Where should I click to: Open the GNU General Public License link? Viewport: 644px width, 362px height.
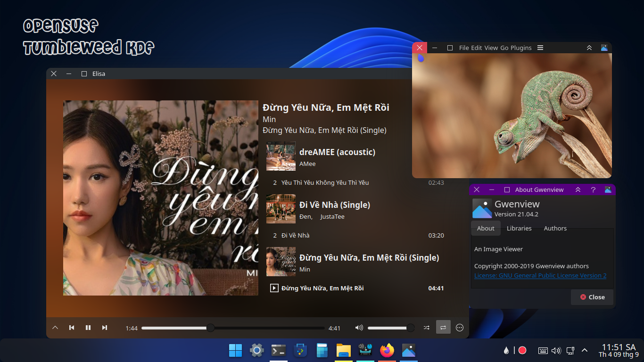pyautogui.click(x=540, y=275)
